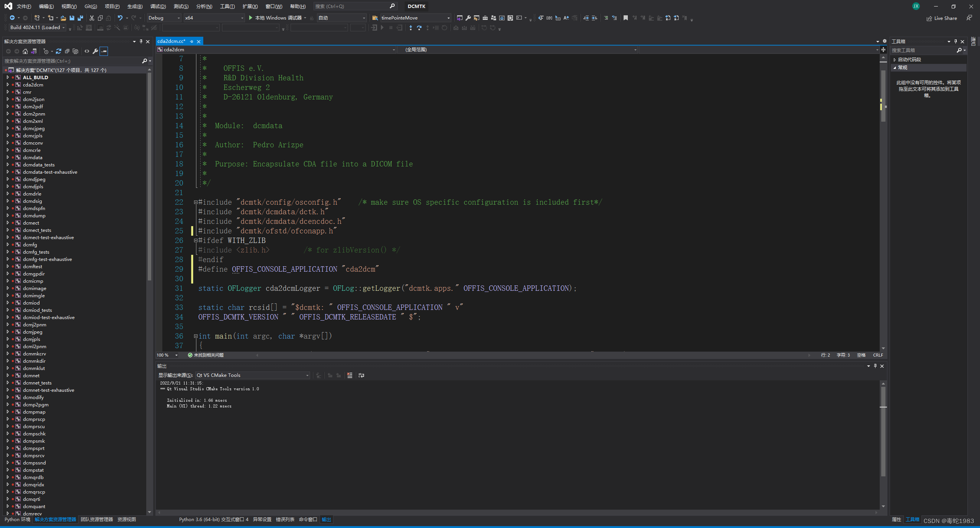980x528 pixels.
Task: Toggle preview selected items button
Action: pyautogui.click(x=104, y=51)
